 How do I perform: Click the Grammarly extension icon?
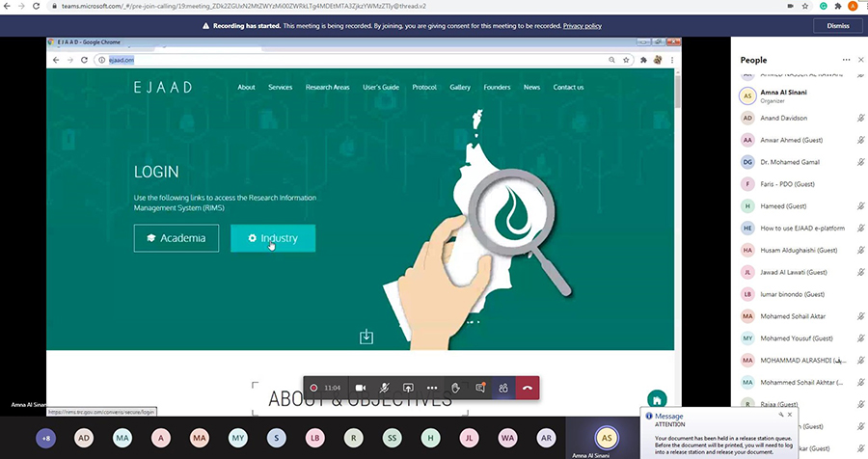pos(824,6)
